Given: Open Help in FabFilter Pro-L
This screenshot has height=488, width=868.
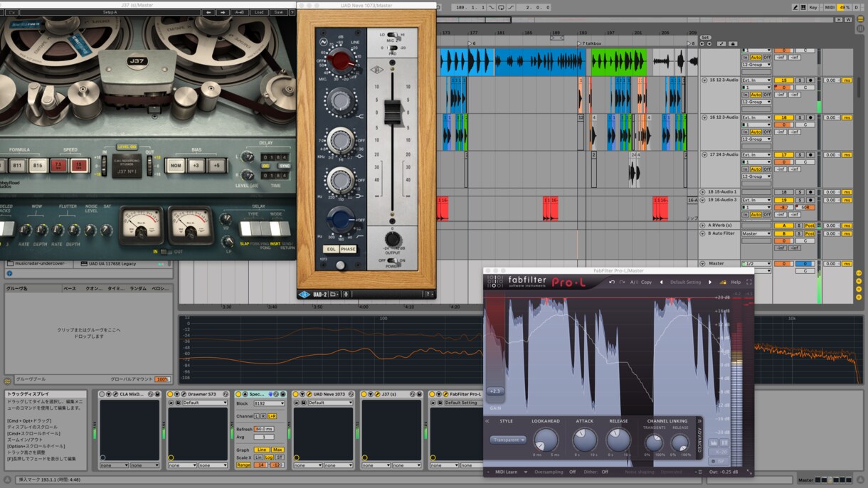Looking at the screenshot, I should (736, 282).
